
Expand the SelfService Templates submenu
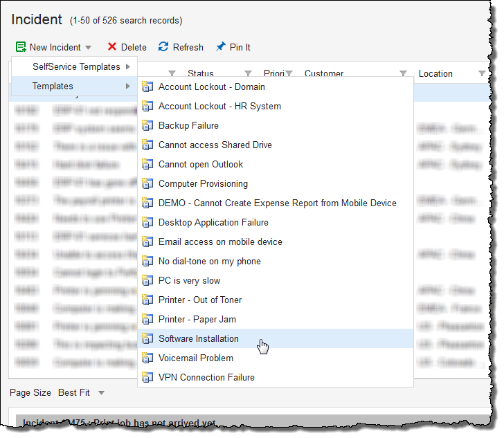[75, 66]
